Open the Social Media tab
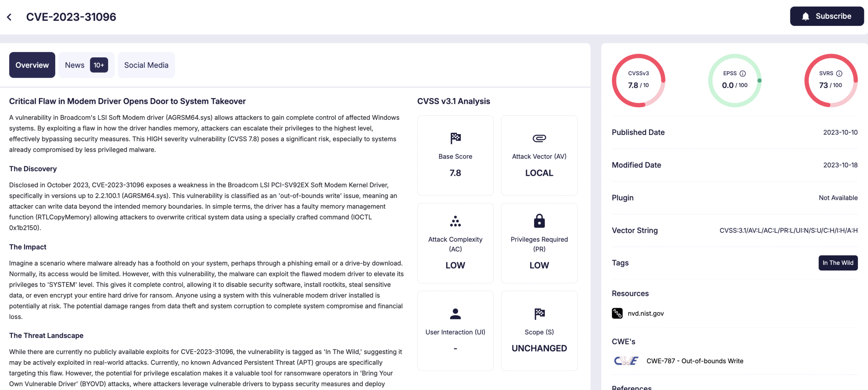This screenshot has width=868, height=390. (x=146, y=65)
